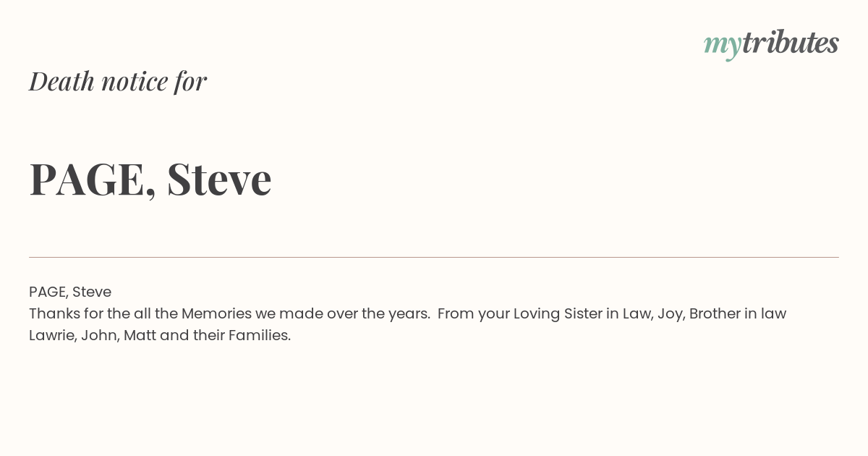Click the horizontal divider line

pyautogui.click(x=434, y=257)
